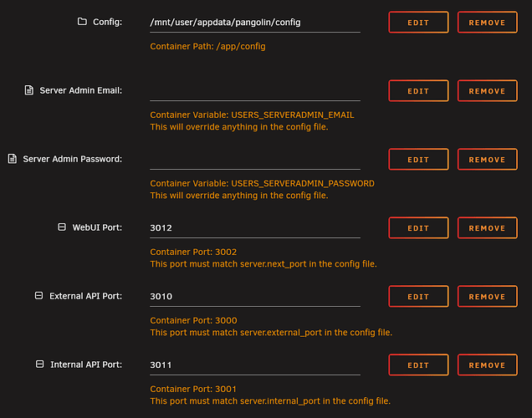Remove the Config path mapping
Viewport: 532px width, 418px height.
(x=488, y=23)
